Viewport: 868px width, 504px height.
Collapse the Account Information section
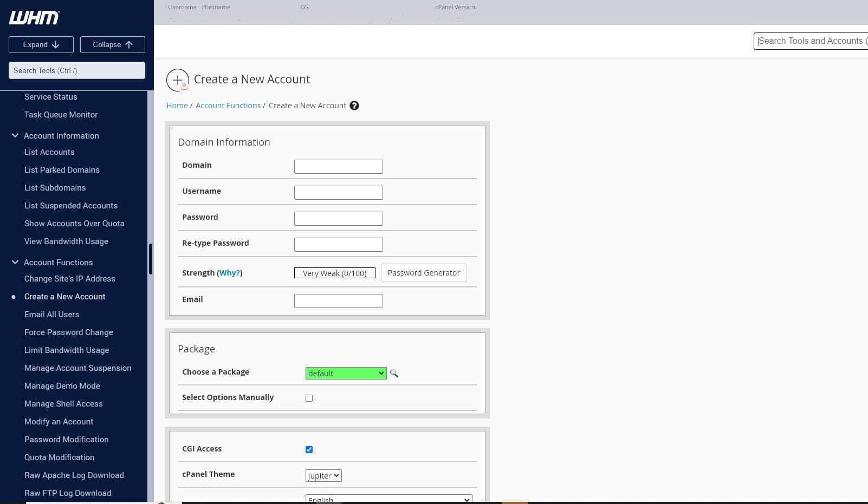point(15,135)
